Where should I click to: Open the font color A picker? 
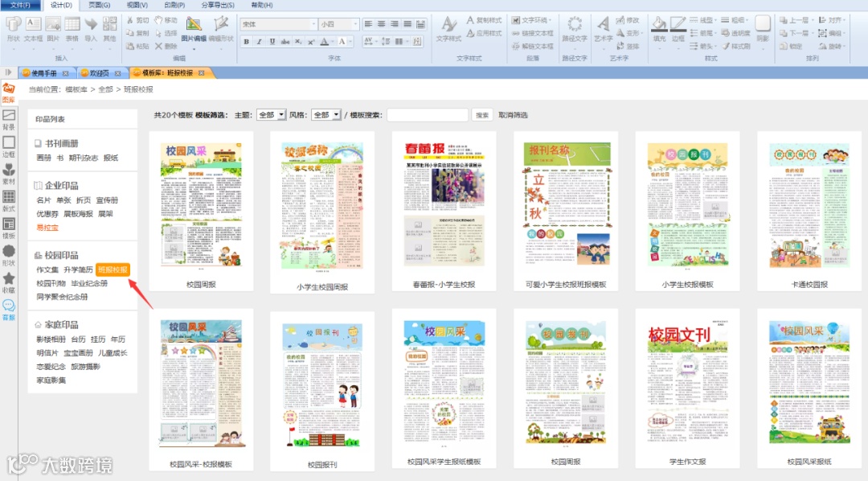coord(325,42)
